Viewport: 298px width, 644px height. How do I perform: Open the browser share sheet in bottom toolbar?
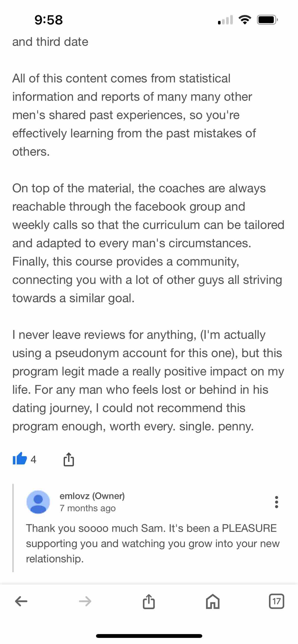(x=149, y=601)
